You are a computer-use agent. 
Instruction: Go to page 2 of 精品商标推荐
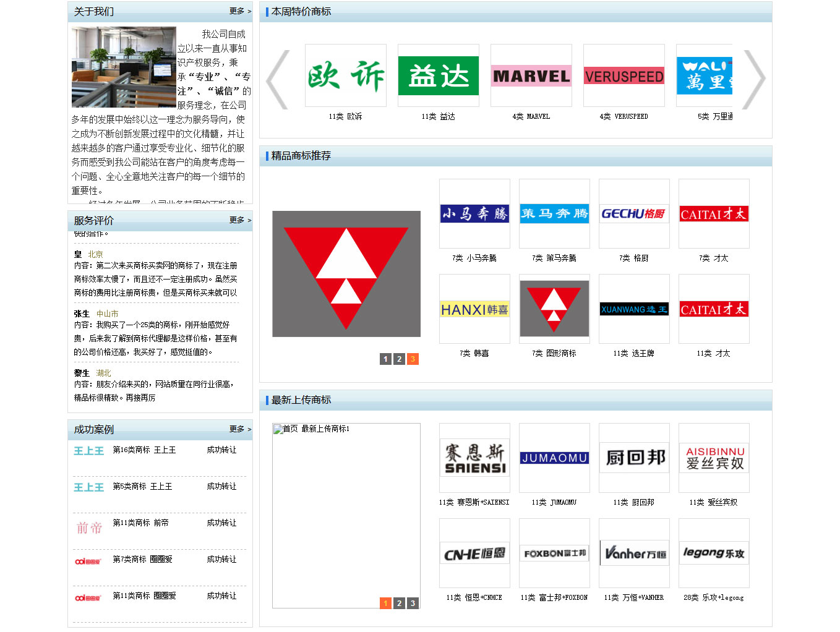(399, 359)
